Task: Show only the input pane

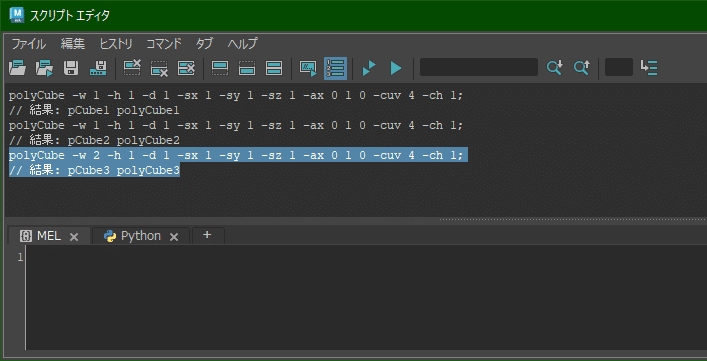Action: [247, 68]
